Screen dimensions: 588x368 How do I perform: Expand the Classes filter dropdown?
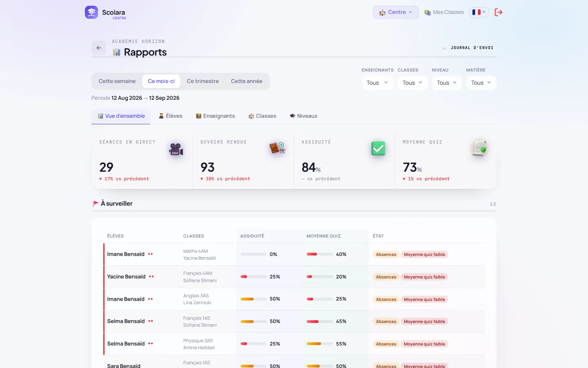pyautogui.click(x=412, y=83)
